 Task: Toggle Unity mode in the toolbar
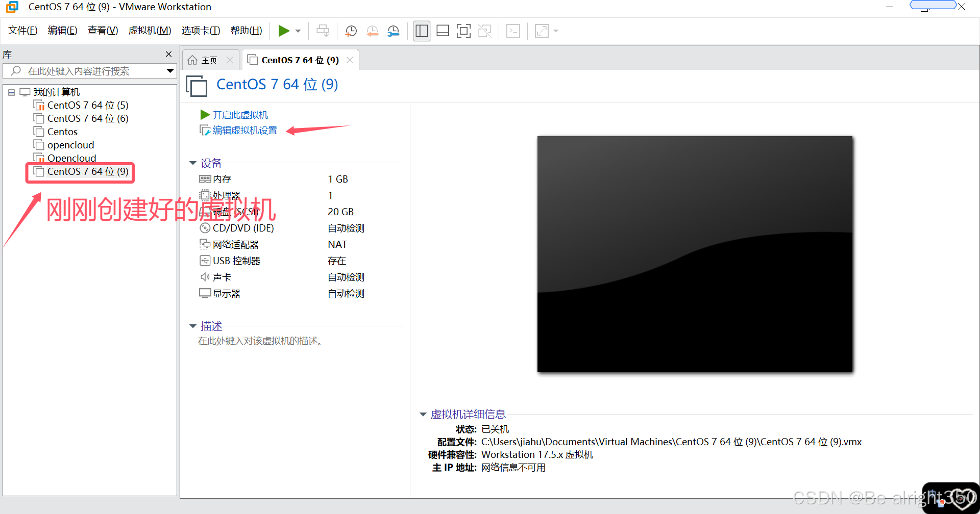(484, 31)
